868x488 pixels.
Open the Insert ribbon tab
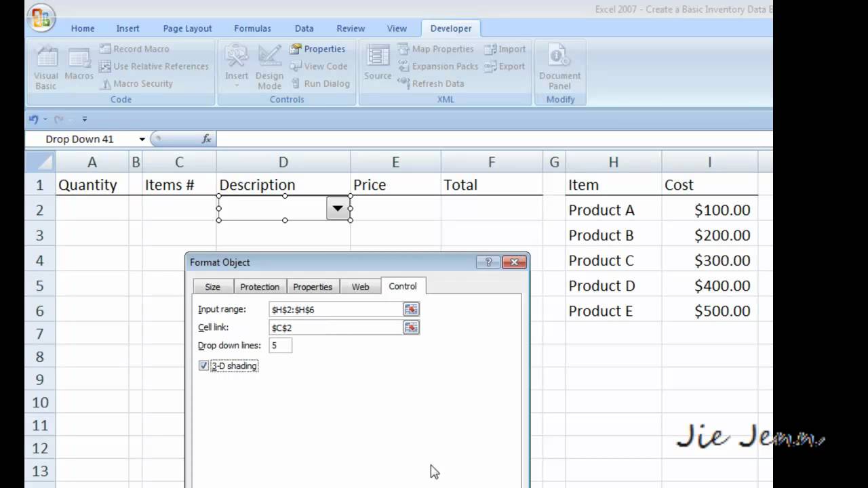coord(127,28)
